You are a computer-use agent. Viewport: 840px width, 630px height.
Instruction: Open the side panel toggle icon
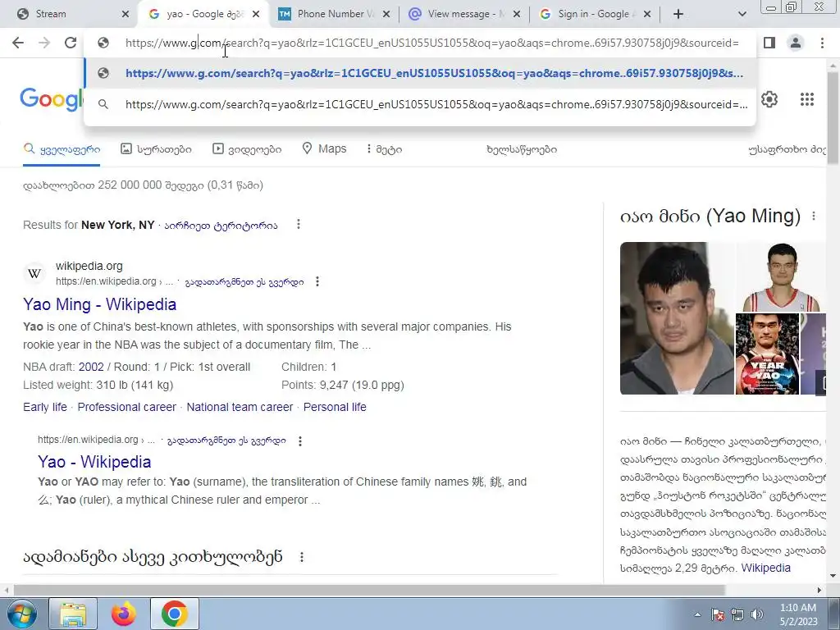coord(769,43)
